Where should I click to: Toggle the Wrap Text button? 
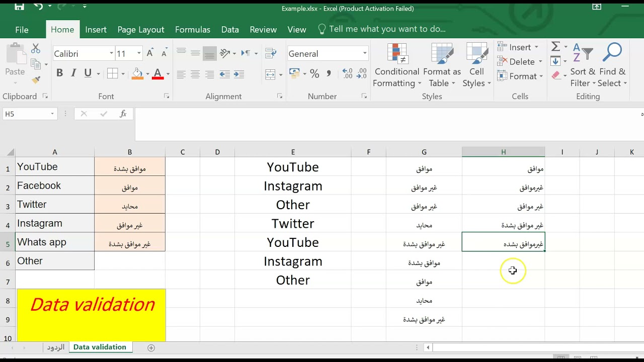pyautogui.click(x=271, y=53)
